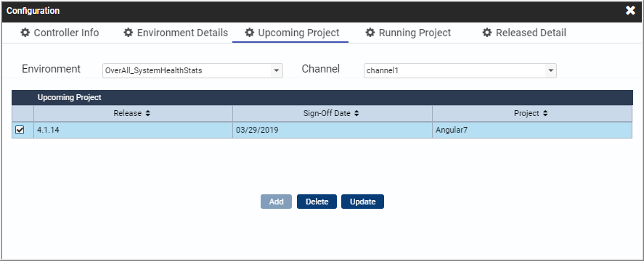Sort by Release column arrows icon
This screenshot has width=644, height=261.
(148, 114)
